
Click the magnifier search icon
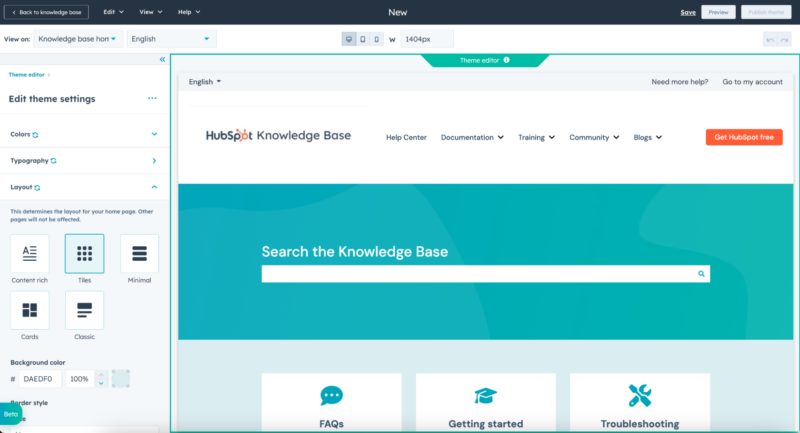click(x=701, y=274)
